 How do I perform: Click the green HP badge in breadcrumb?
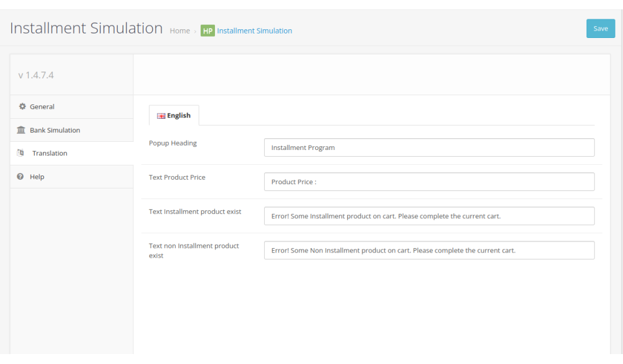coord(207,30)
